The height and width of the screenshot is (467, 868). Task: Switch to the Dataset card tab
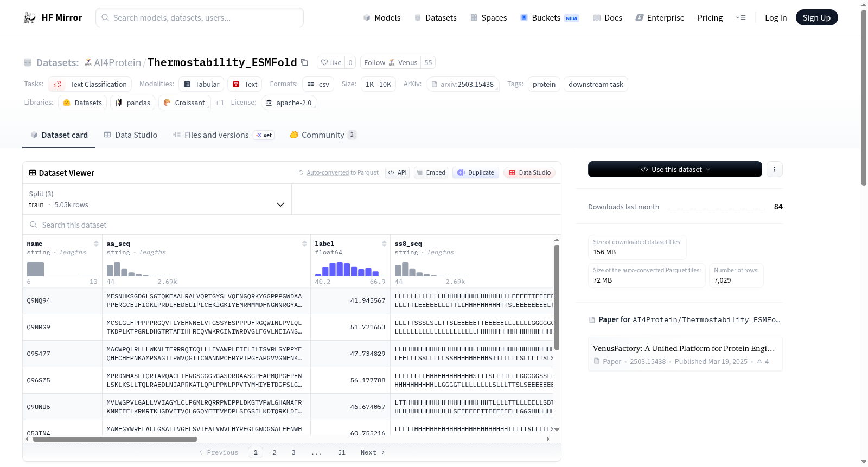pos(59,135)
